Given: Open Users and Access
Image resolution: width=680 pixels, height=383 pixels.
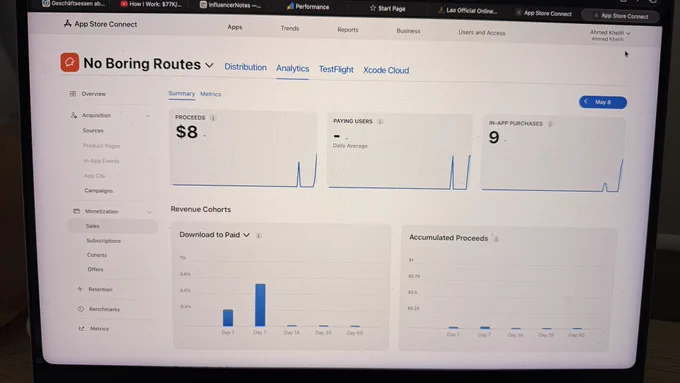Looking at the screenshot, I should coord(482,33).
